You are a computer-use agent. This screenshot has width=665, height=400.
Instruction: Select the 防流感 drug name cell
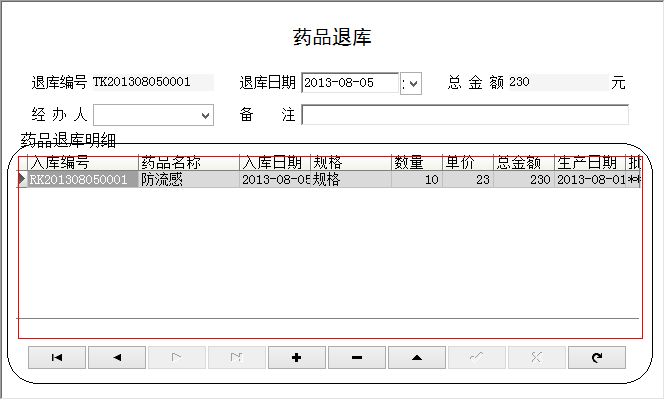point(189,179)
